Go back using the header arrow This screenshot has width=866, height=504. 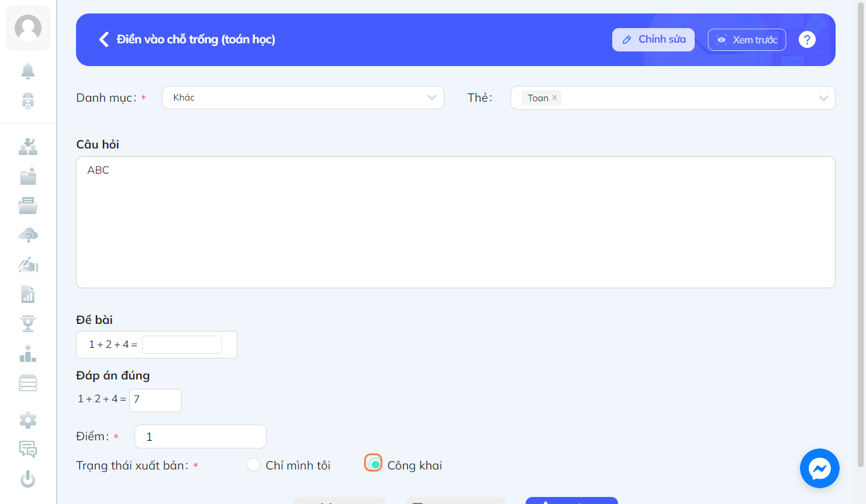tap(104, 39)
